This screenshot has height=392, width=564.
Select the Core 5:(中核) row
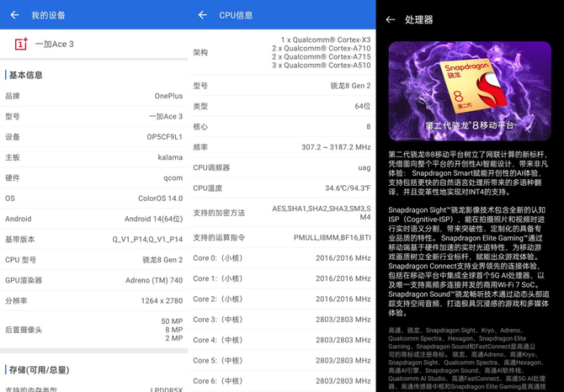click(282, 360)
